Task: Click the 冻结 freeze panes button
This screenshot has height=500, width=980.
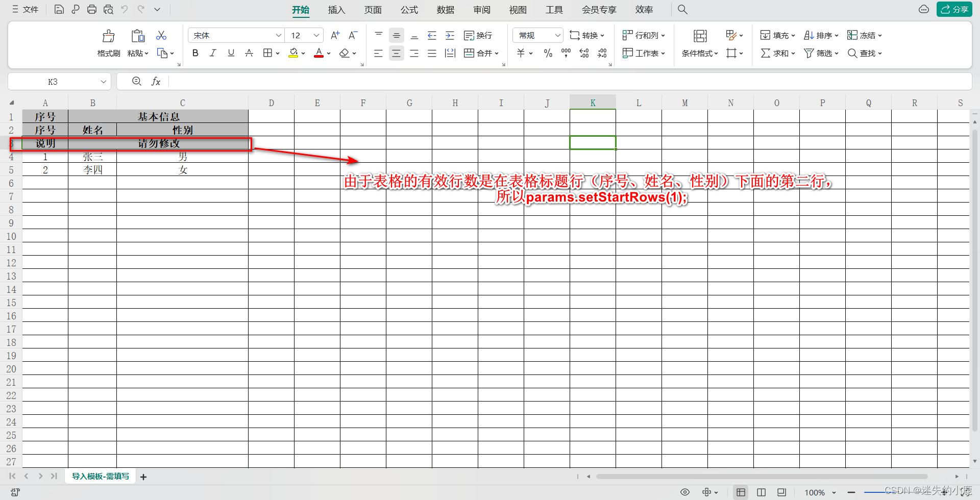Action: coord(864,35)
